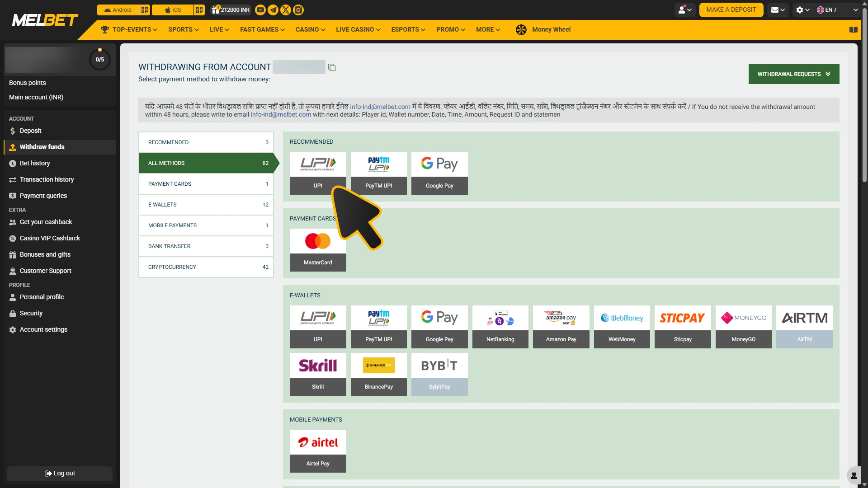Expand the More menu
Viewport: 868px width, 488px height.
(x=488, y=30)
